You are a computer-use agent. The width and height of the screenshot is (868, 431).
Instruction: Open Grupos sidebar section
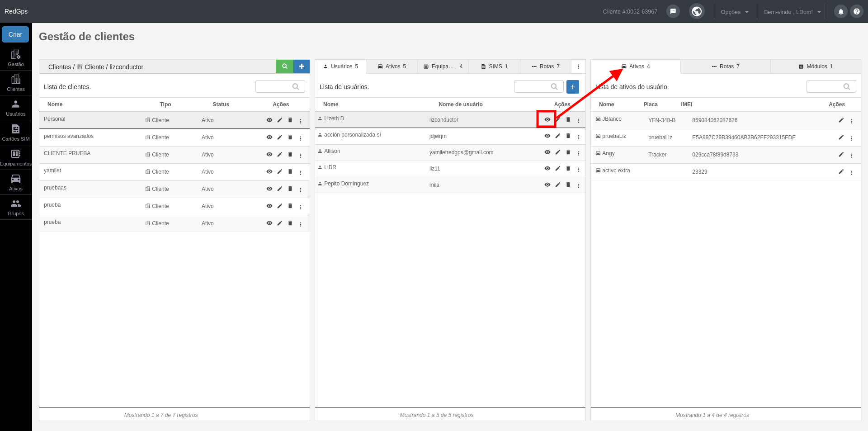tap(16, 207)
